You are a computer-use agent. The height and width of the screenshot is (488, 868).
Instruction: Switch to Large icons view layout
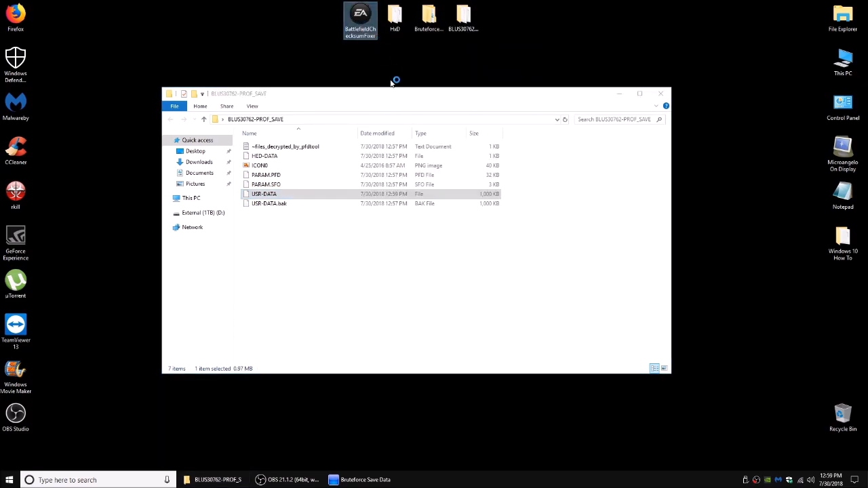(665, 368)
